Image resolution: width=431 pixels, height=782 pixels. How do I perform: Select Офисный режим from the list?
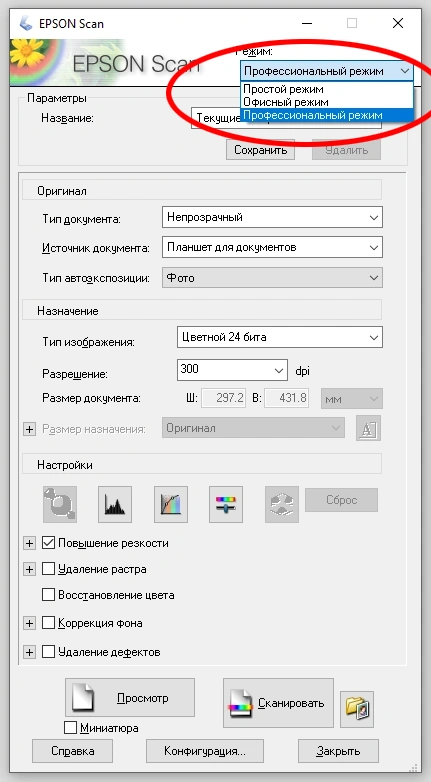coord(327,102)
